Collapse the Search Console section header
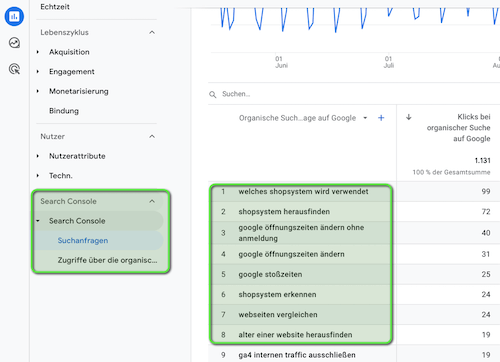This screenshot has width=500, height=362. pyautogui.click(x=152, y=201)
